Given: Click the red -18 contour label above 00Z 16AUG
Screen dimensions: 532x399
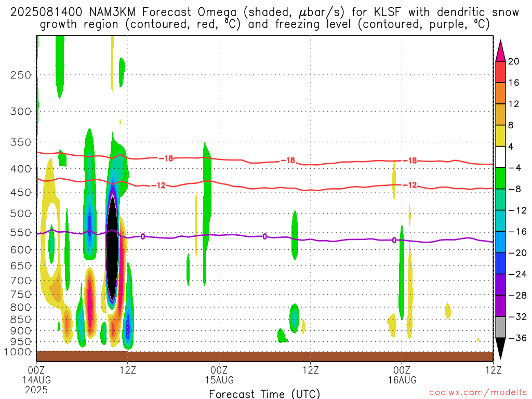Looking at the screenshot, I should tap(409, 161).
